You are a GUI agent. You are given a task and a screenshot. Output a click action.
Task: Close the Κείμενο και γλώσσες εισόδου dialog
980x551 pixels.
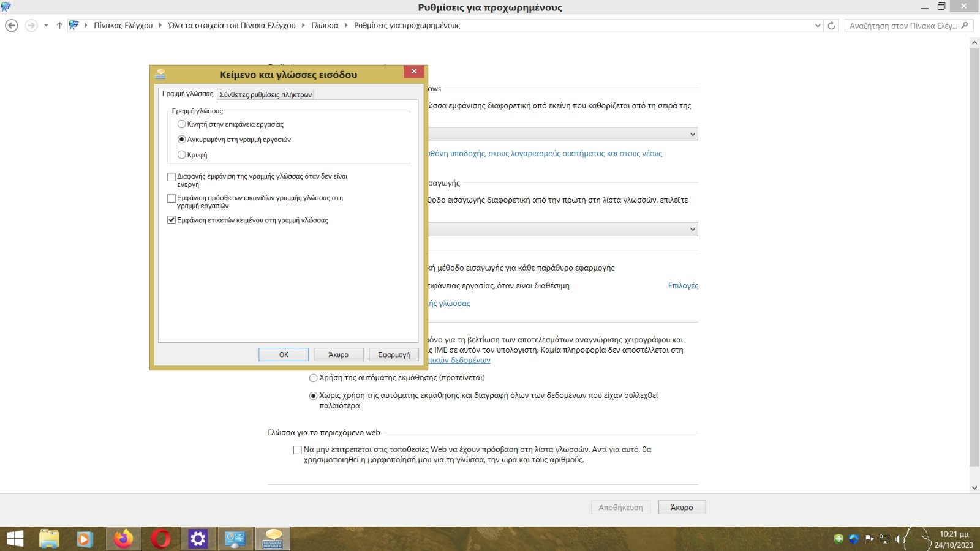click(414, 72)
